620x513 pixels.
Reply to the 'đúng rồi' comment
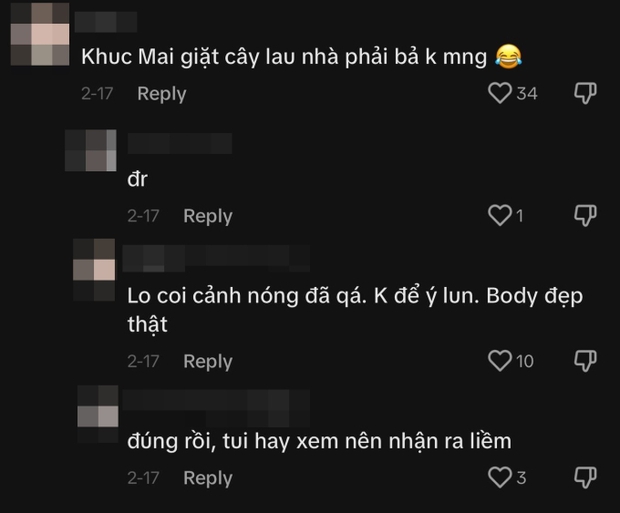pyautogui.click(x=208, y=478)
